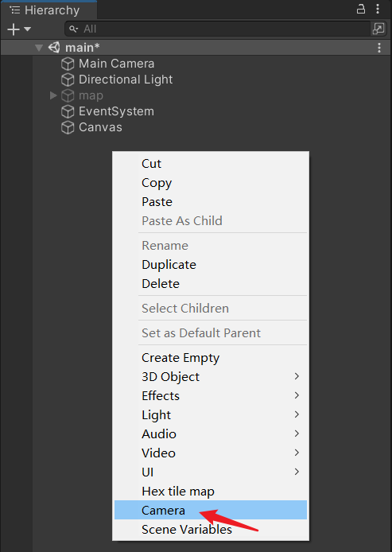The height and width of the screenshot is (552, 392).
Task: Expand the Effects submenu arrow
Action: (297, 395)
